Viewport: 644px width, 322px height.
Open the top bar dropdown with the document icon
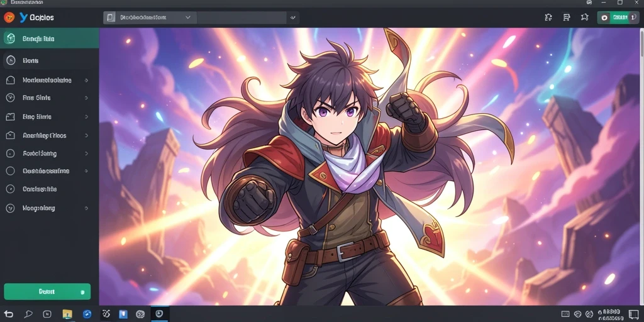[150, 17]
